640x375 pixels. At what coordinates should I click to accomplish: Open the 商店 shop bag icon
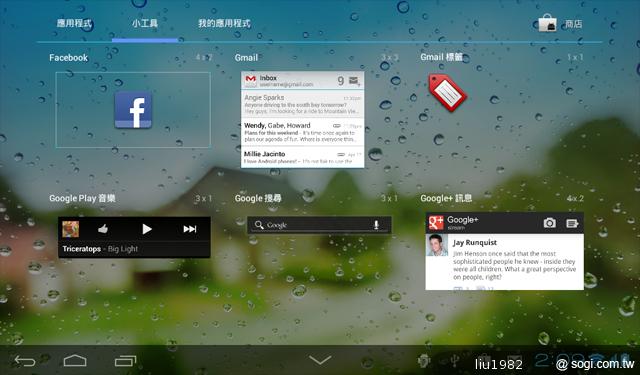click(547, 23)
